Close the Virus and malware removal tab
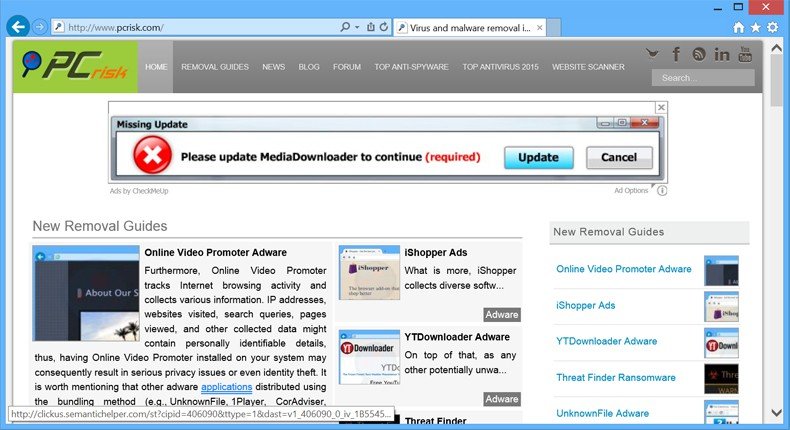This screenshot has width=790, height=430. [x=540, y=28]
